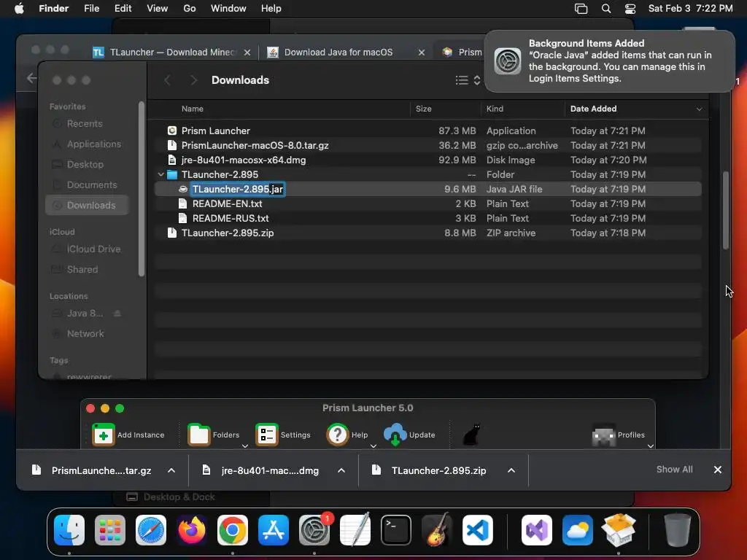Screen dimensions: 747x560
Task: Open Finder list view options selector
Action: tap(468, 80)
